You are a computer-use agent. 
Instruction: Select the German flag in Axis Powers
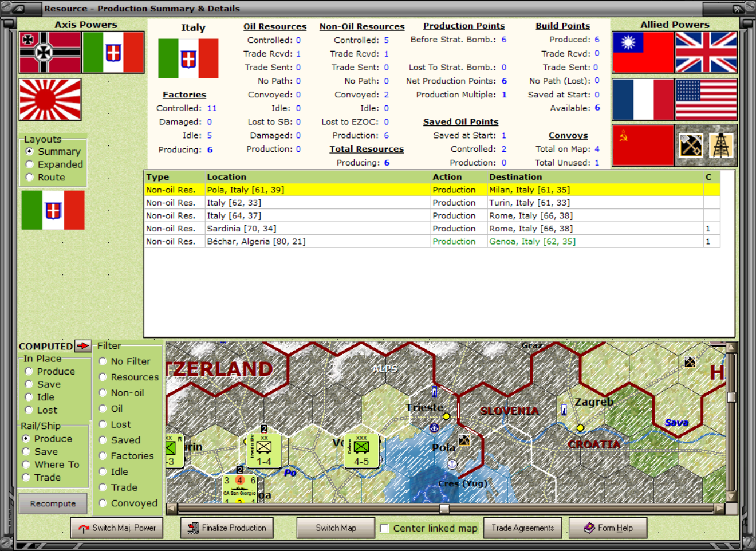coord(50,53)
